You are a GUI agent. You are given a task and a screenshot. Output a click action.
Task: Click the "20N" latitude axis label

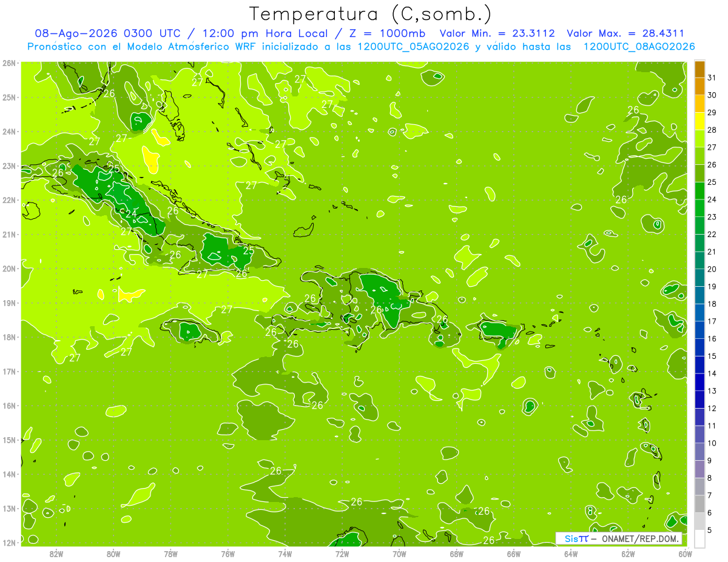[8, 269]
